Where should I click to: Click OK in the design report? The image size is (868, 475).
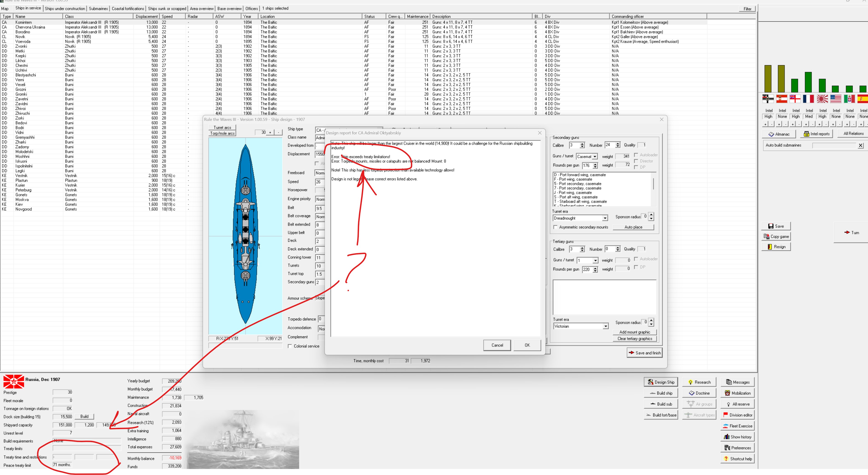(x=527, y=345)
